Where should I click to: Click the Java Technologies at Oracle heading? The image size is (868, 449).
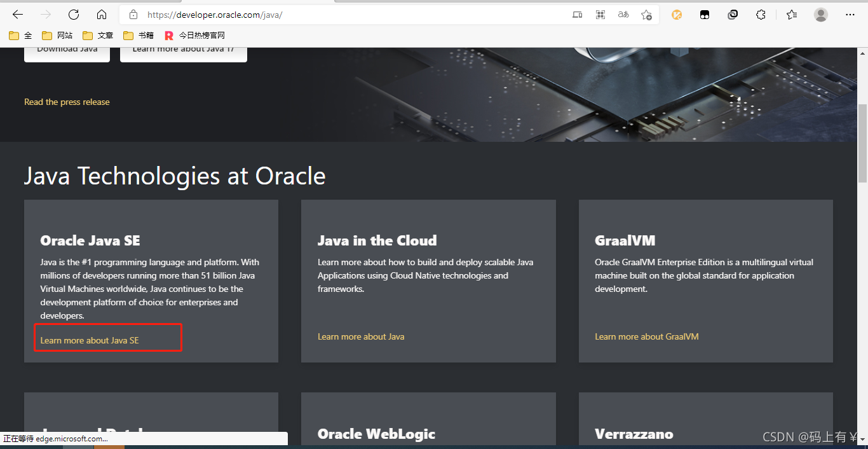(175, 176)
